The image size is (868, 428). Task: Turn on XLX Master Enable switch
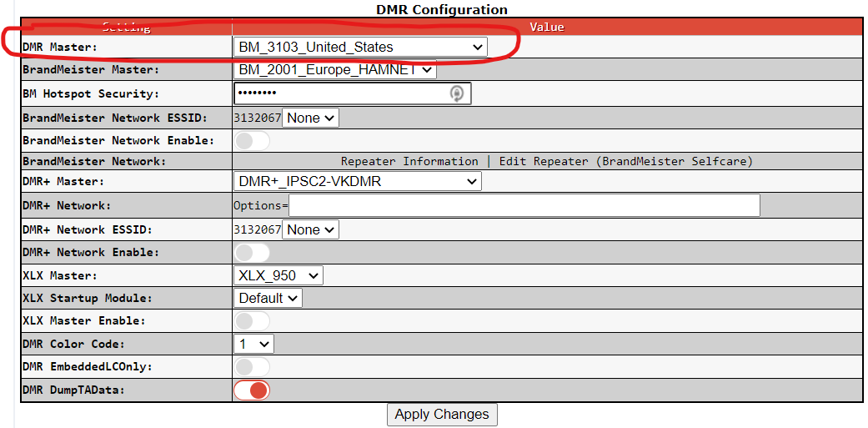252,320
